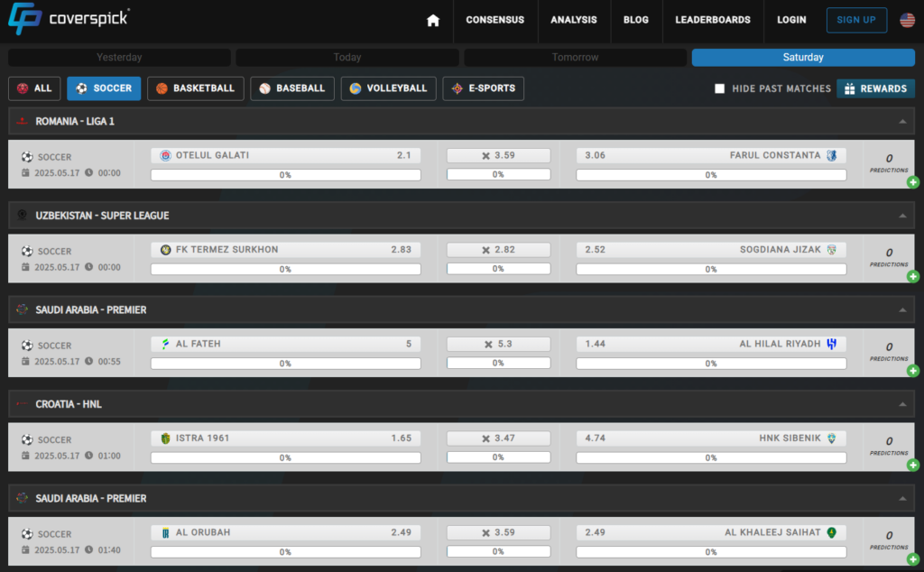Add prediction for FK Termez Surkhon match
924x572 pixels.
pyautogui.click(x=913, y=277)
